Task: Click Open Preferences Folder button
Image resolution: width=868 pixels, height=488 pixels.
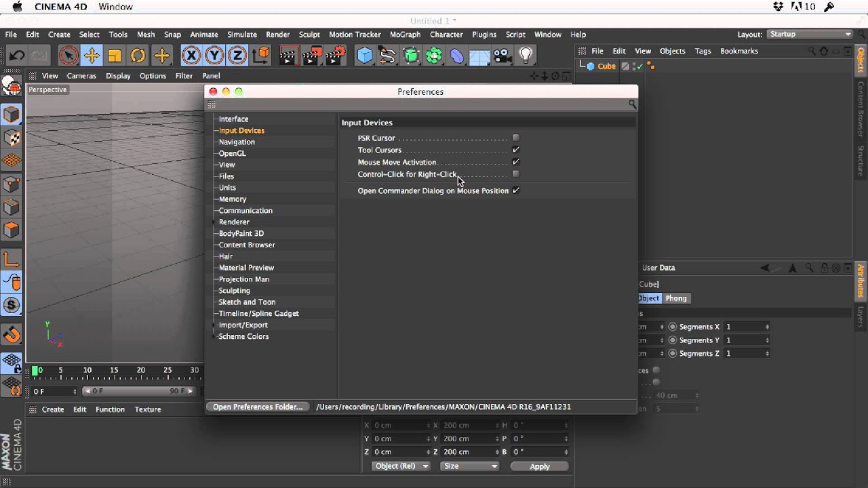Action: pos(258,407)
